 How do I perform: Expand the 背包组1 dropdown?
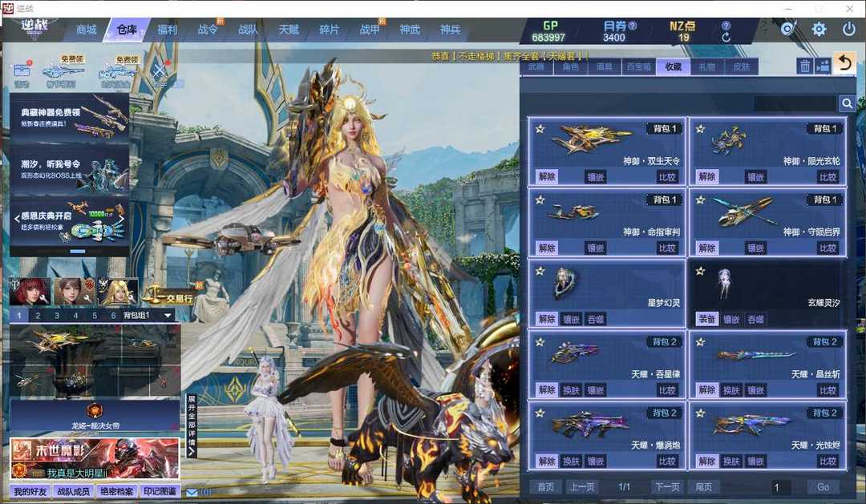tap(168, 316)
